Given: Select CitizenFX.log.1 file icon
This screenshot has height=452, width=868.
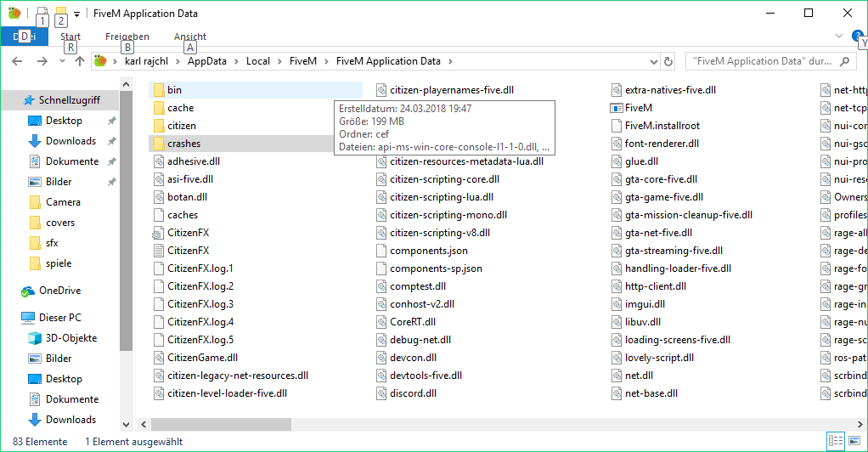Looking at the screenshot, I should click(x=159, y=268).
